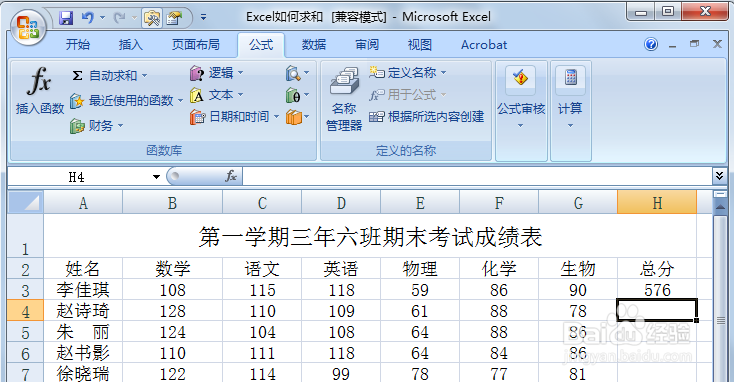The height and width of the screenshot is (382, 734).
Task: Expand the 自动求和 dropdown arrow
Action: point(144,75)
